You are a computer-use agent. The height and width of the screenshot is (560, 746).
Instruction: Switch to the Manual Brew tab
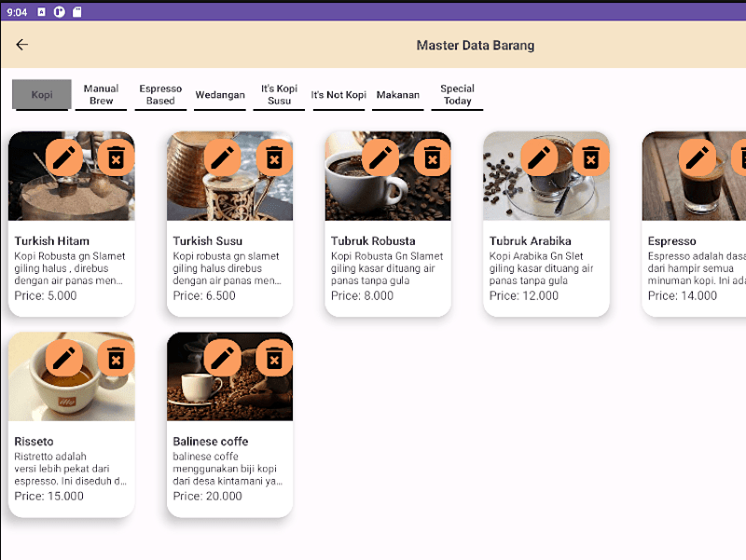[x=101, y=95]
